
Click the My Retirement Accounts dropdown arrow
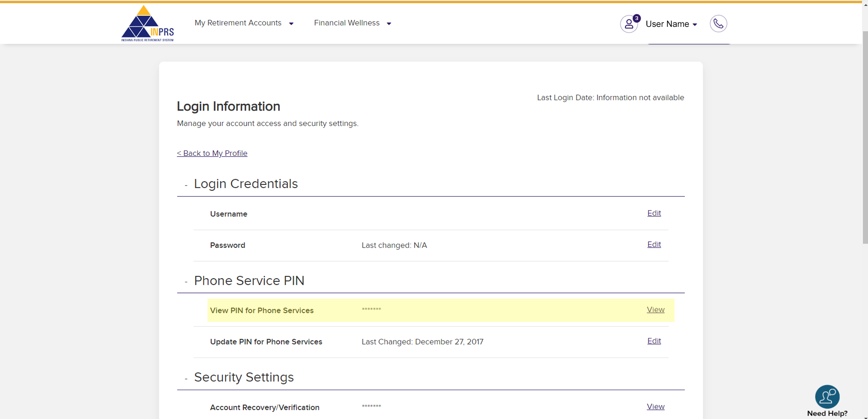[x=291, y=24]
